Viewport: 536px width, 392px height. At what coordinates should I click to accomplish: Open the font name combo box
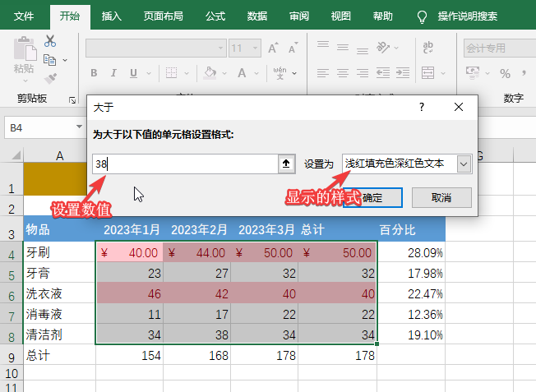coord(156,48)
